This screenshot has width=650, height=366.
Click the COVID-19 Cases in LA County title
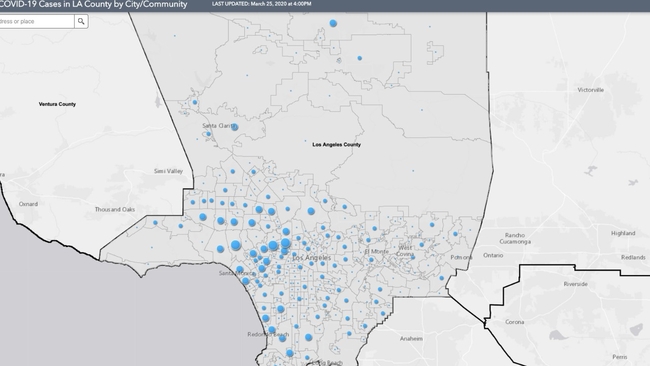pyautogui.click(x=93, y=5)
